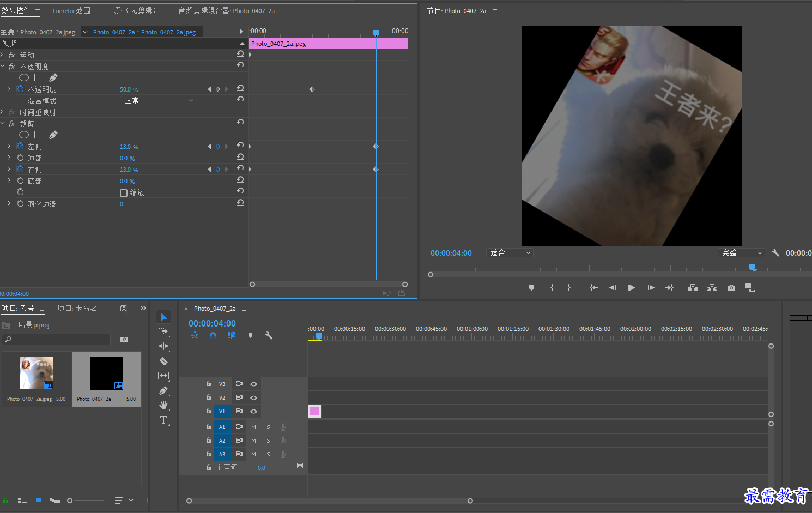
Task: Select the Pen tool in tools panel
Action: coord(163,390)
